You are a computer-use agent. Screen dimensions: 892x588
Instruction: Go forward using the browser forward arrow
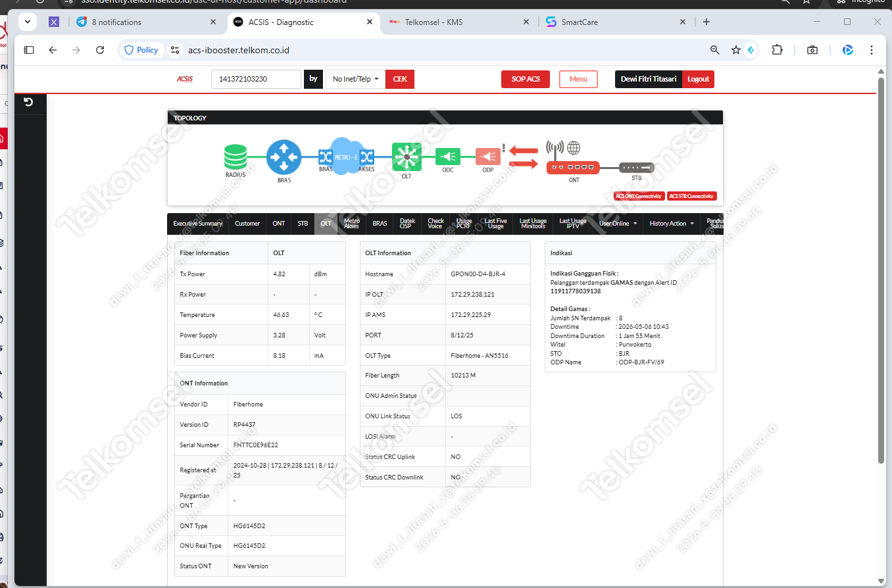[x=76, y=50]
